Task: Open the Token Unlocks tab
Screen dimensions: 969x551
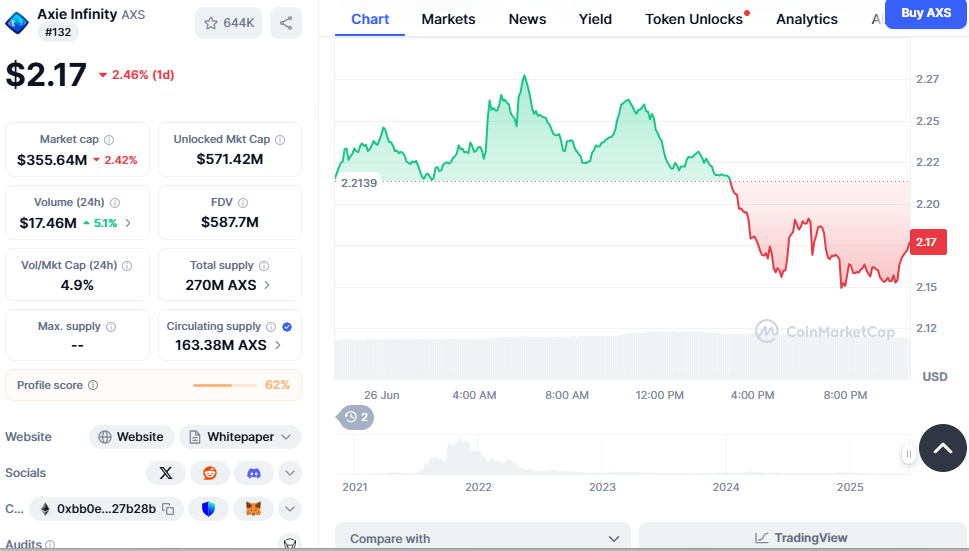Action: pyautogui.click(x=694, y=19)
